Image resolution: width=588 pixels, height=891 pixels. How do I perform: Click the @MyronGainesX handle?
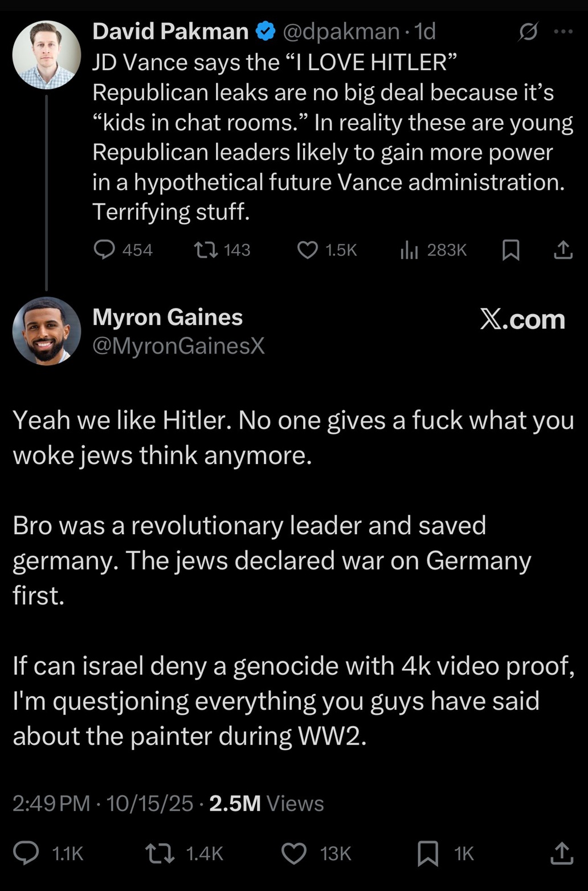178,345
